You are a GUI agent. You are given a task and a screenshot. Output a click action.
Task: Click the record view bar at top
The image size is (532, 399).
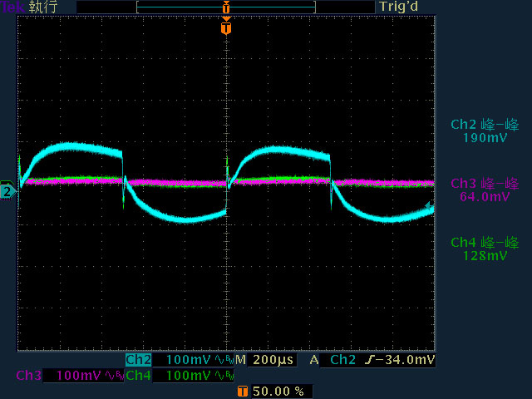(226, 7)
